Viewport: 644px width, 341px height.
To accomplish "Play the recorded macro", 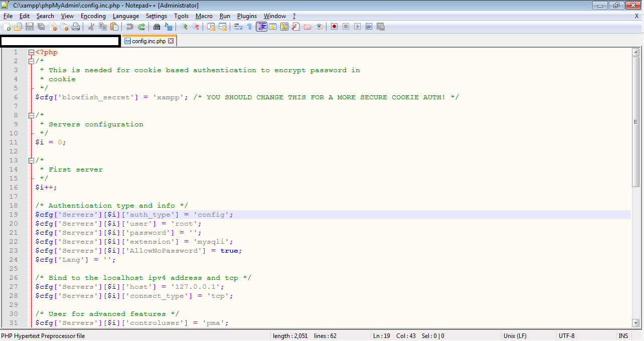I will (x=357, y=27).
